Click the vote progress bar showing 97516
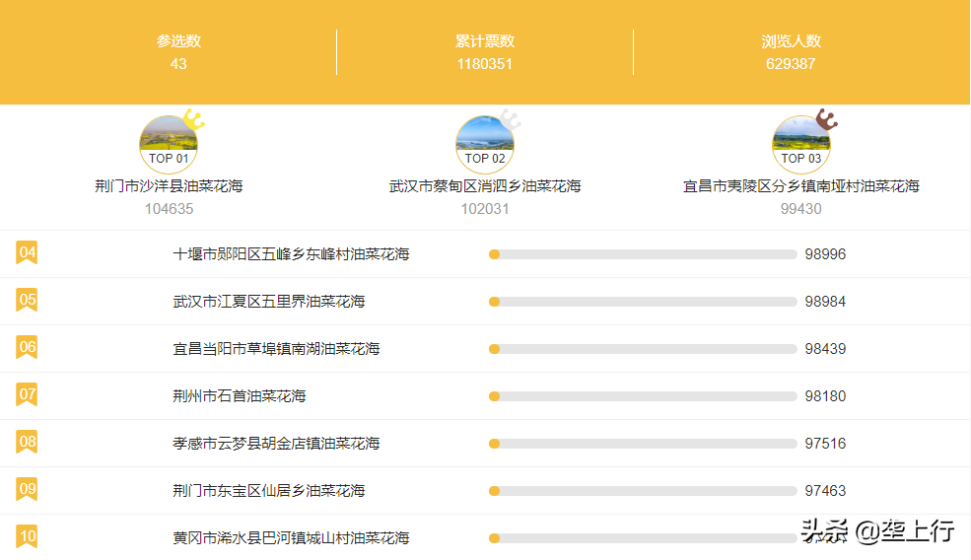 tap(643, 444)
